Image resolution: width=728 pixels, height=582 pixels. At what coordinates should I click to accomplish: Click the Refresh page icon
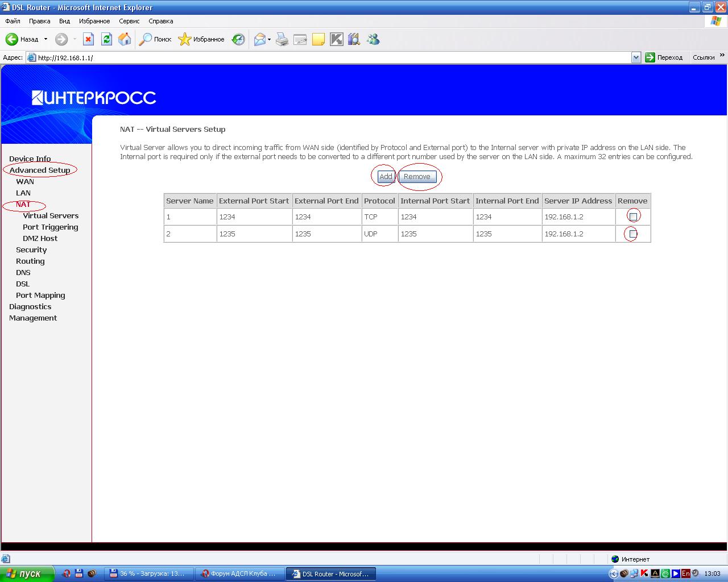(106, 39)
